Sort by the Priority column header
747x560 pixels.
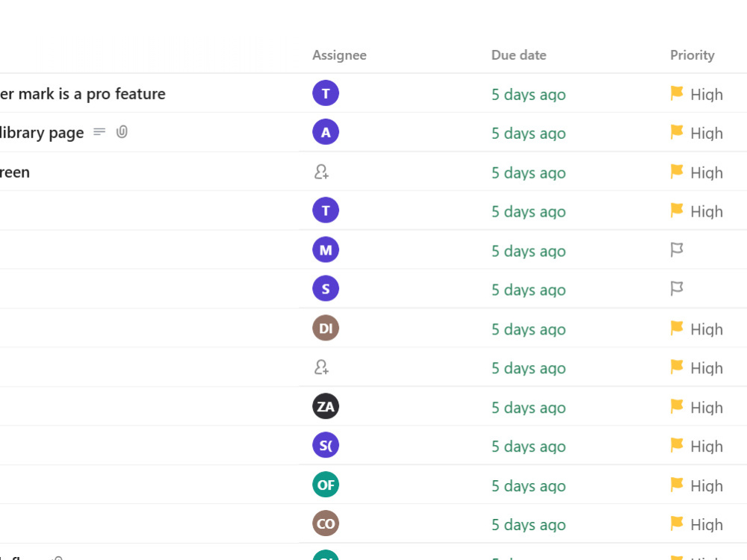point(692,56)
